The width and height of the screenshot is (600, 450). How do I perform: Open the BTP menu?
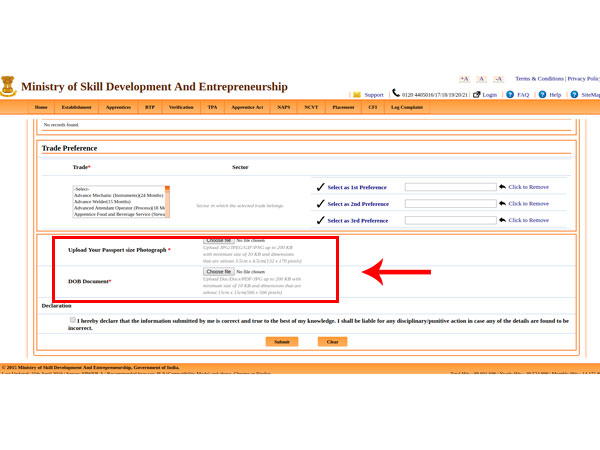pyautogui.click(x=150, y=107)
